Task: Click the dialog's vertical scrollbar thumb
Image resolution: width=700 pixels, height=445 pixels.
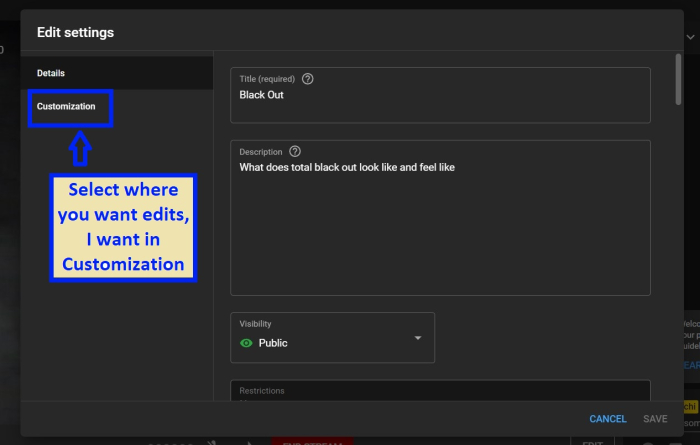Action: click(678, 79)
